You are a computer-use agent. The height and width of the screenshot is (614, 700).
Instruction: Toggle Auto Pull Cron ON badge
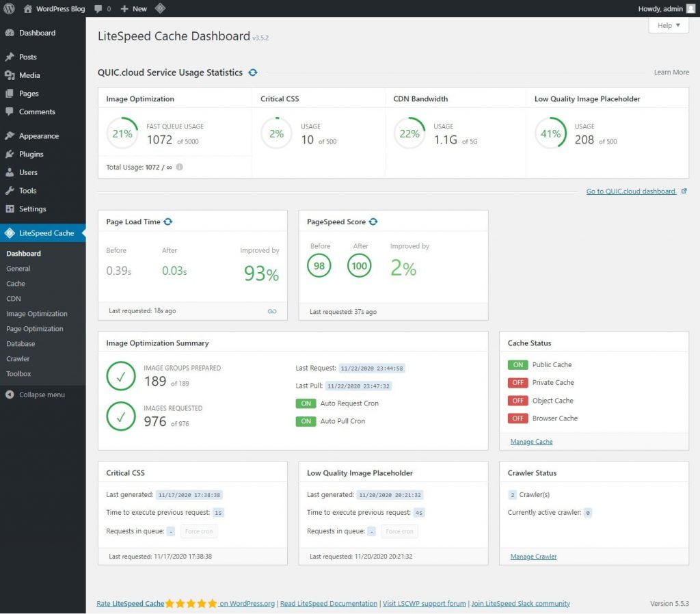pyautogui.click(x=306, y=421)
